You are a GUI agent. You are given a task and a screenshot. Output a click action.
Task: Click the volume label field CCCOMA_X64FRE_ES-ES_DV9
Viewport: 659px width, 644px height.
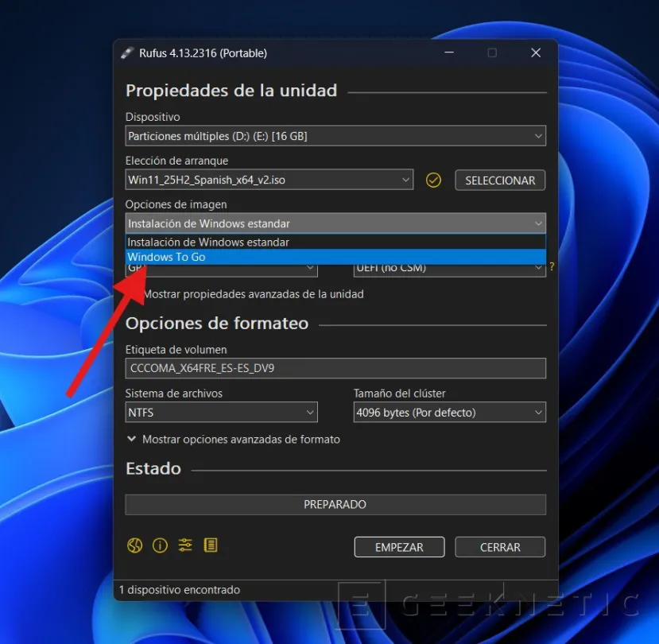335,367
